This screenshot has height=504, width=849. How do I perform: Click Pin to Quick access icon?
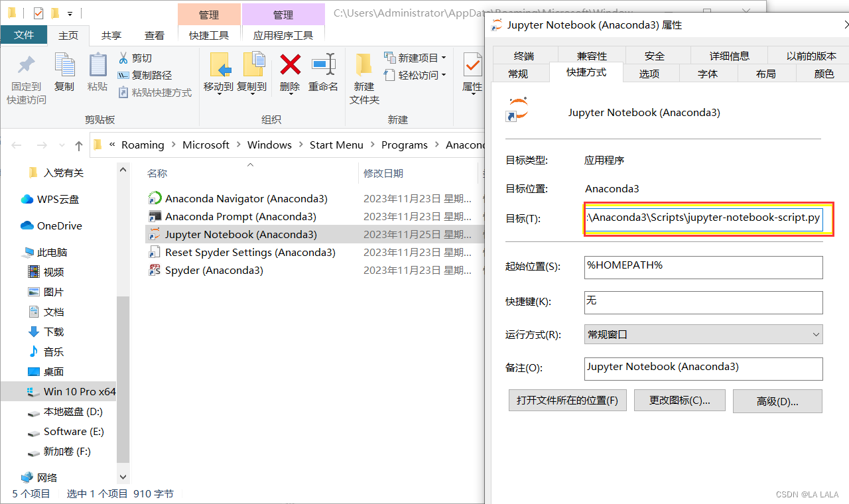(26, 66)
